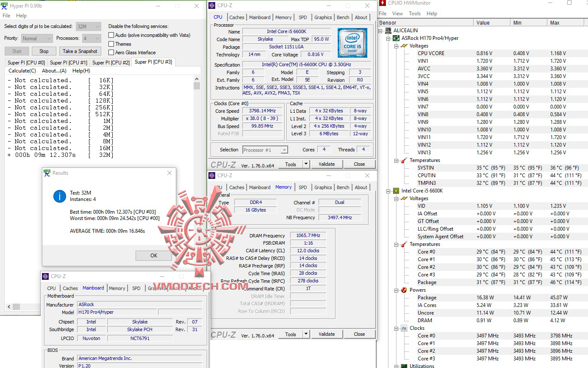The image size is (588, 368).
Task: Click the Hyper PI title bar icon
Action: coord(5,6)
